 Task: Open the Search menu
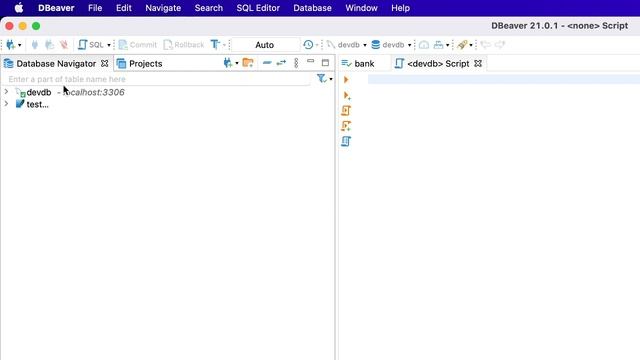tap(209, 8)
